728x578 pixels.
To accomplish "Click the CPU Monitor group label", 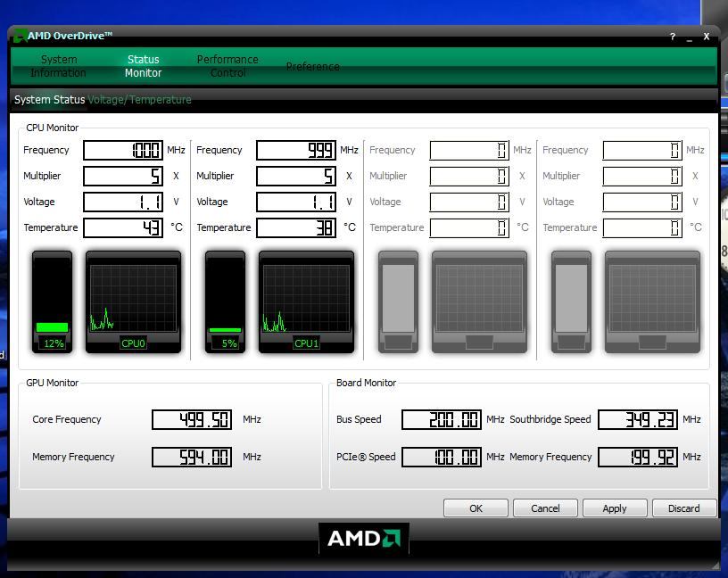I will [52, 128].
